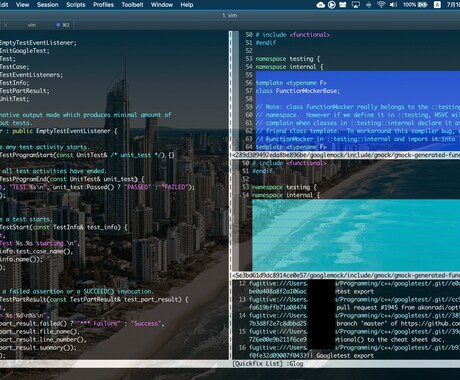Image resolution: width=460 pixels, height=380 pixels.
Task: Click 'namespace internal {' in the middle pane
Action: (x=286, y=195)
